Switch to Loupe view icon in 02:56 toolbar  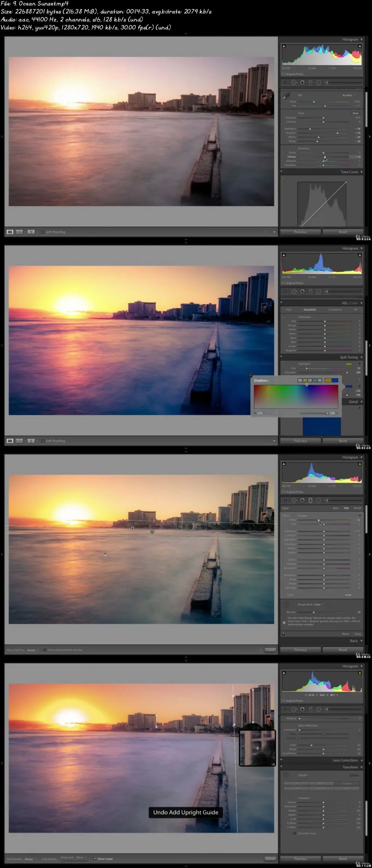pyautogui.click(x=10, y=232)
